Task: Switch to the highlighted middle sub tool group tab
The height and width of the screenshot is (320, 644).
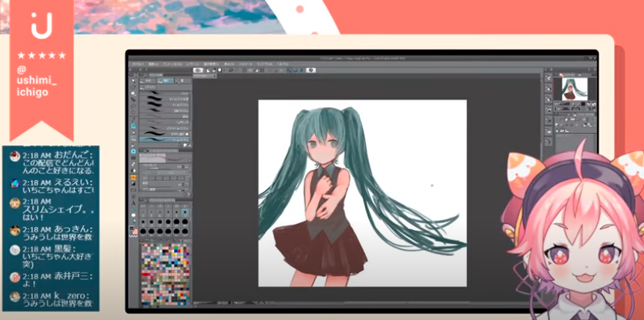Action: click(x=165, y=81)
